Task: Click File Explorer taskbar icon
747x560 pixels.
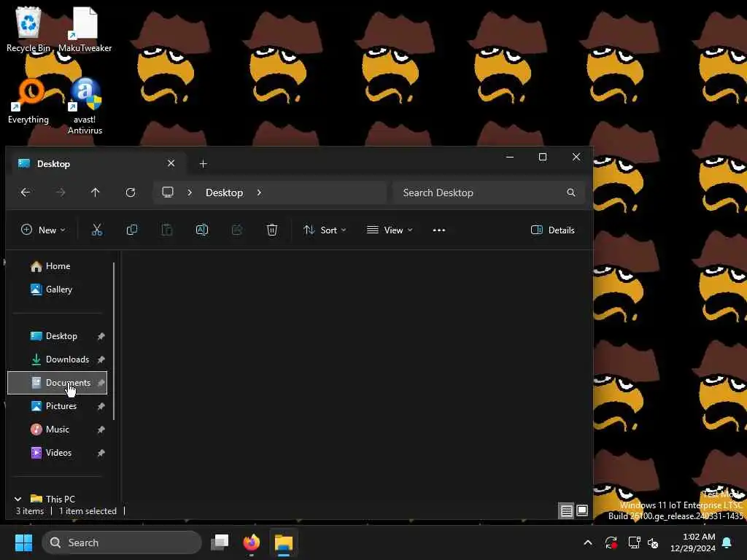Action: [x=284, y=542]
